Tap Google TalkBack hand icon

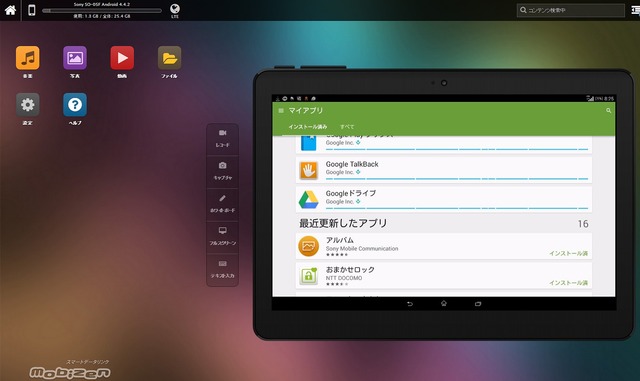[309, 171]
